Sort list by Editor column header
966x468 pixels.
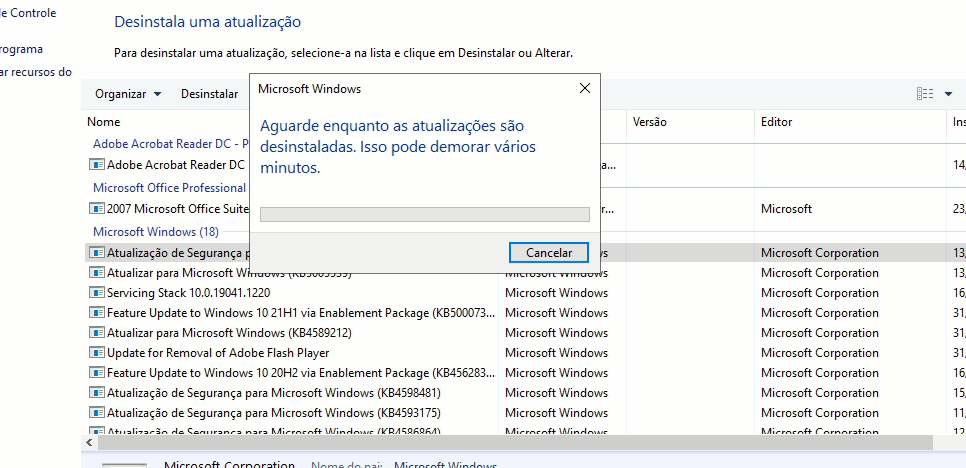[x=776, y=122]
